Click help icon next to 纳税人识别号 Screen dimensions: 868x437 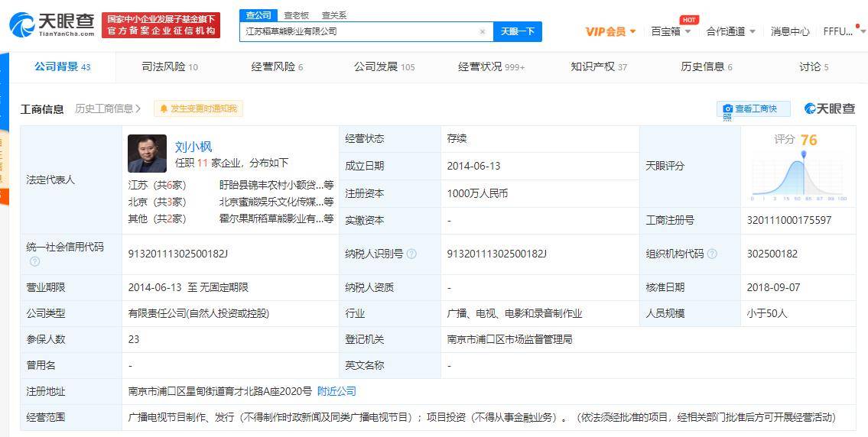click(x=412, y=254)
